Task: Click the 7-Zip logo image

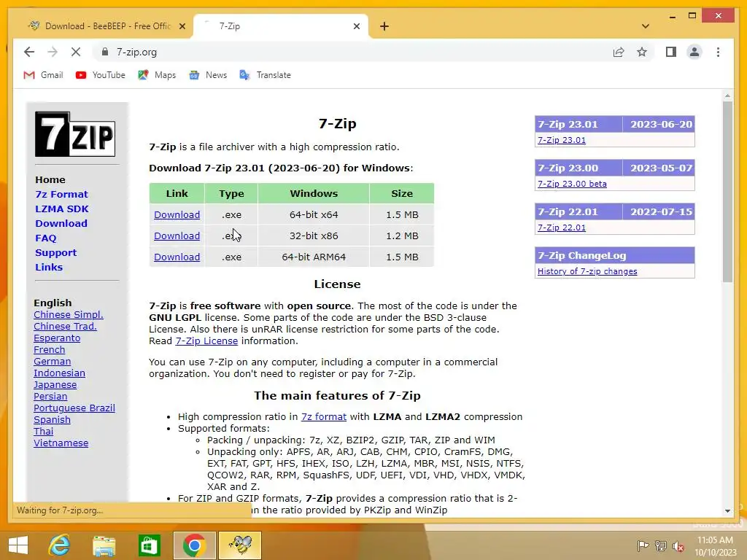Action: [75, 134]
